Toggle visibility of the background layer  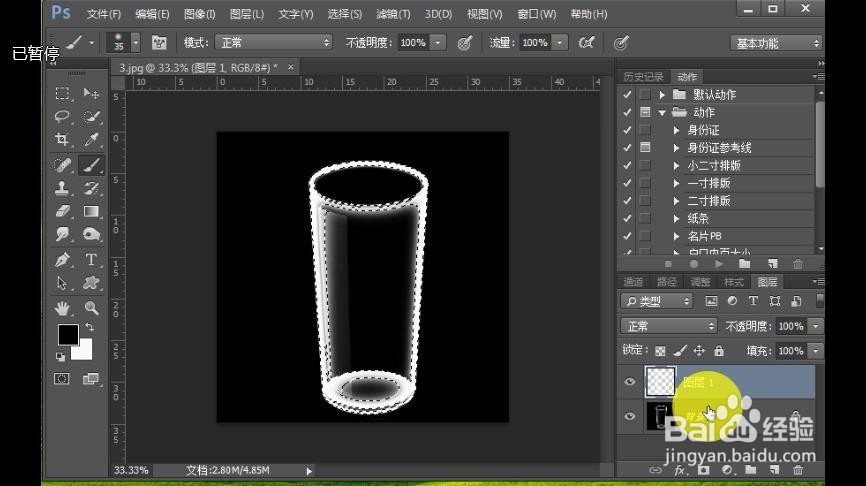(630, 416)
